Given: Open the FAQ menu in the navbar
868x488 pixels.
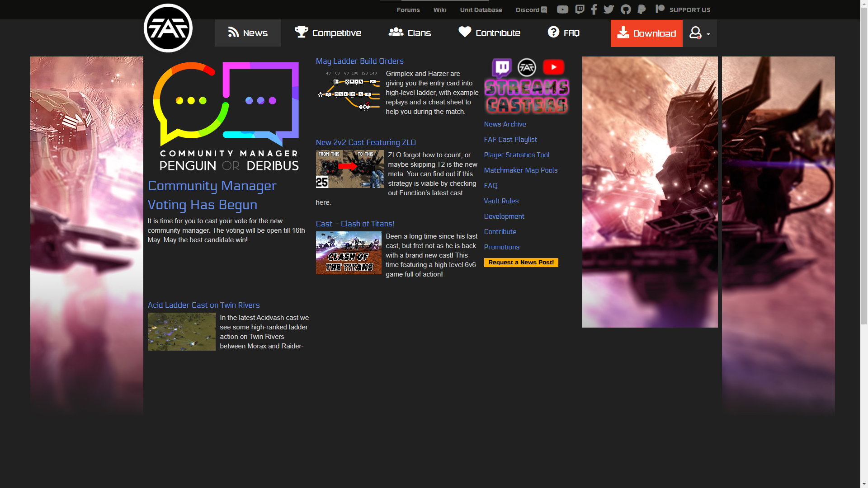Looking at the screenshot, I should click(x=563, y=33).
